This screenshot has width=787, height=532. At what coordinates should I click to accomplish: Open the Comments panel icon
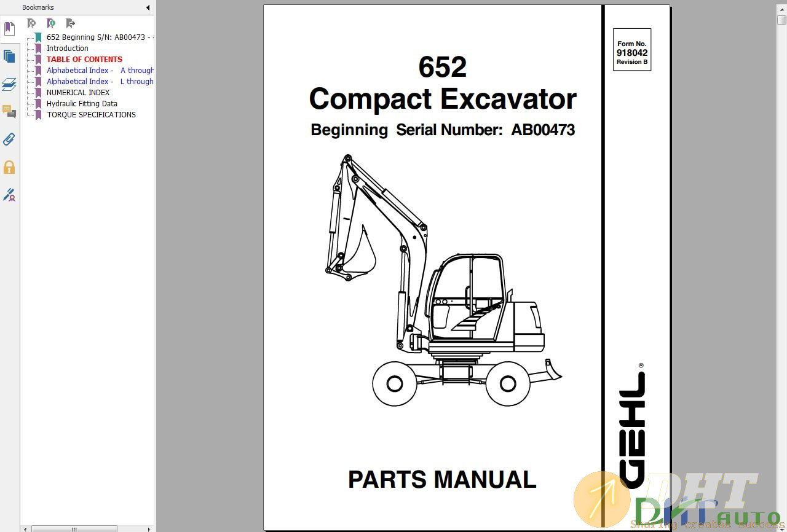[x=9, y=112]
